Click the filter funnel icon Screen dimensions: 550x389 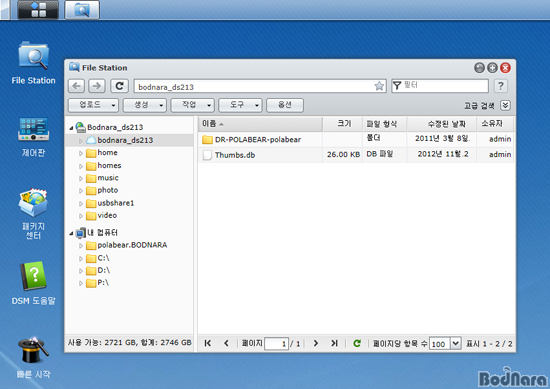[397, 86]
